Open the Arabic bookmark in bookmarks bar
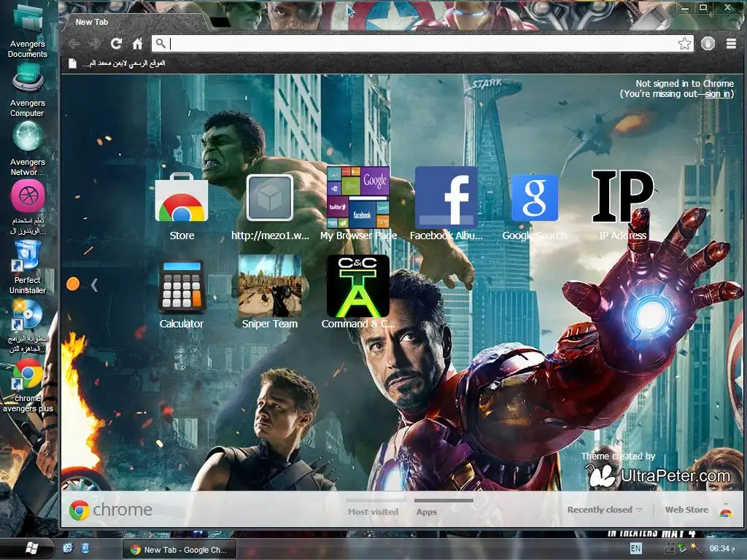747x560 pixels. click(x=117, y=63)
